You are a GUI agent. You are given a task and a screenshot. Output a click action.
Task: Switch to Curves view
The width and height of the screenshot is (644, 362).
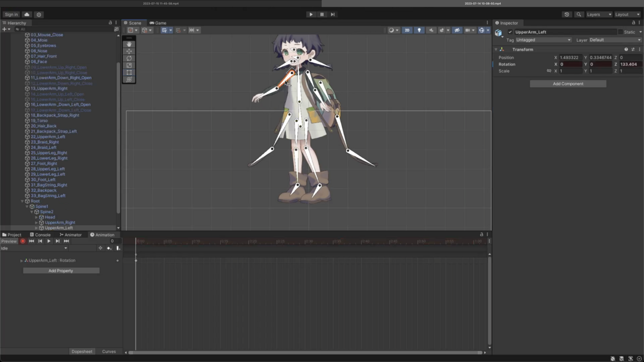point(109,351)
